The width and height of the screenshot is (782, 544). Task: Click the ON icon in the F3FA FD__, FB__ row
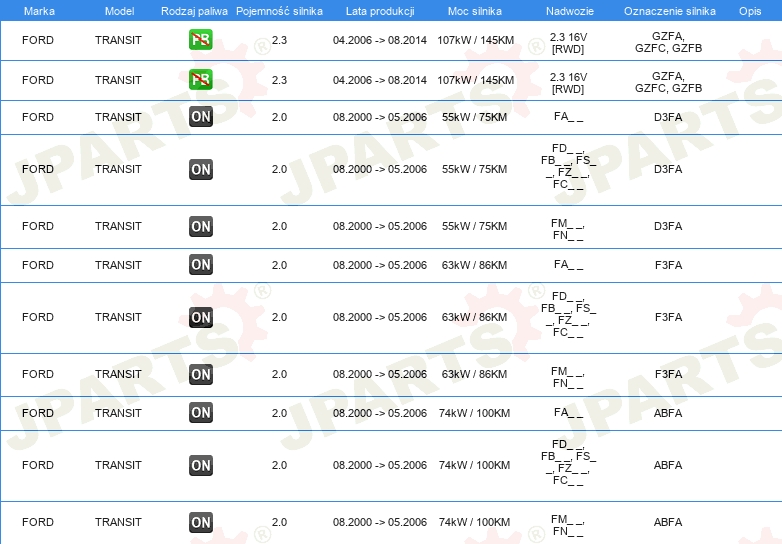coord(200,317)
